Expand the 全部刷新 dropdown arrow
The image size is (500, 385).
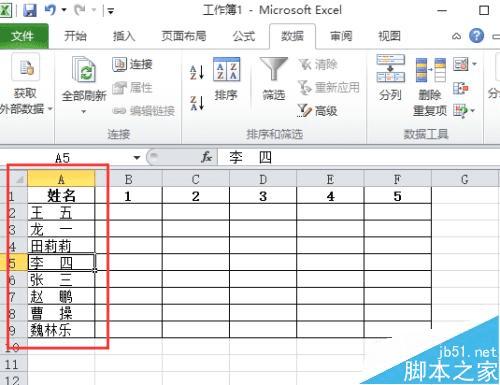84,111
